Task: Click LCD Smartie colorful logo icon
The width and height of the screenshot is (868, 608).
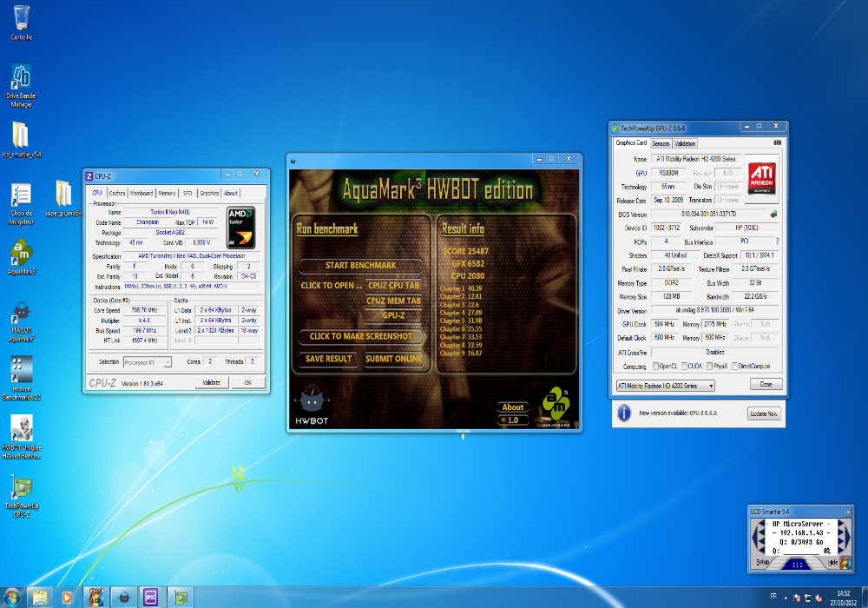Action: pos(845,564)
